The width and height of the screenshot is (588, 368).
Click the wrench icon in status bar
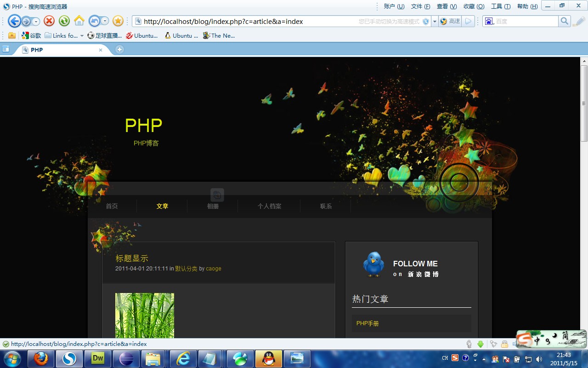coord(493,344)
